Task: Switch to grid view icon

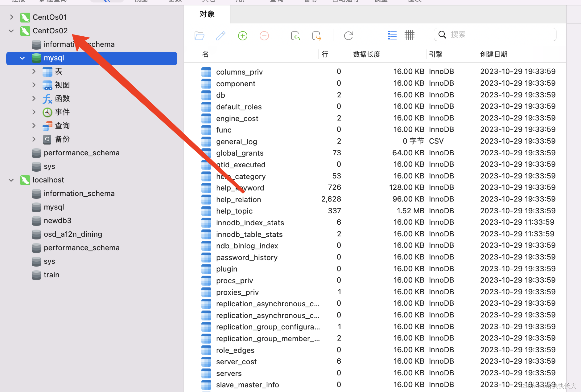Action: click(x=410, y=35)
